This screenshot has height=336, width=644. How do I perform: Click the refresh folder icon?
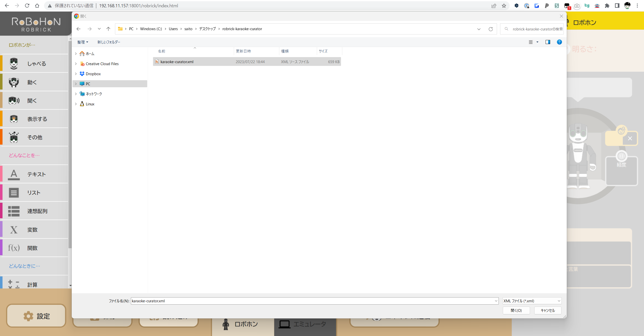490,29
